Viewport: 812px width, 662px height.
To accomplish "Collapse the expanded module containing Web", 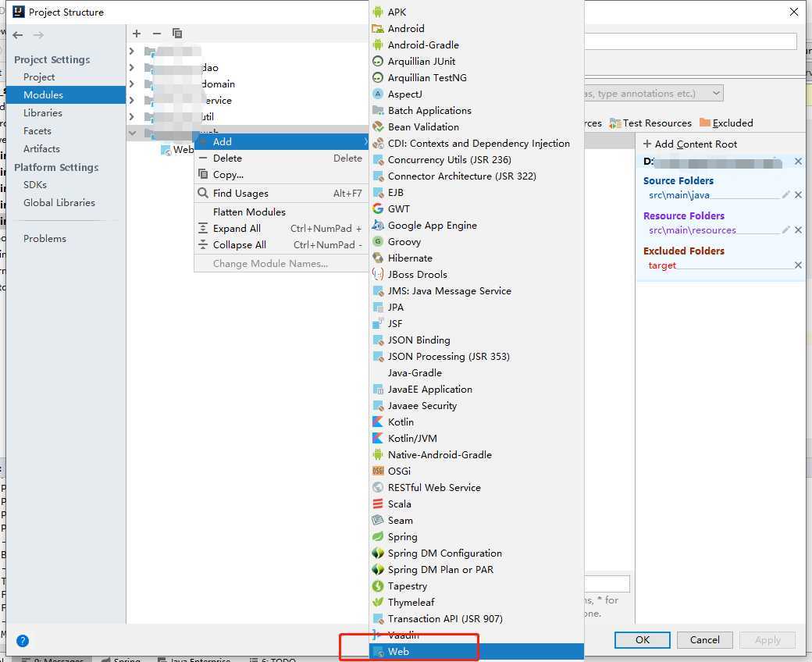I will tap(133, 133).
